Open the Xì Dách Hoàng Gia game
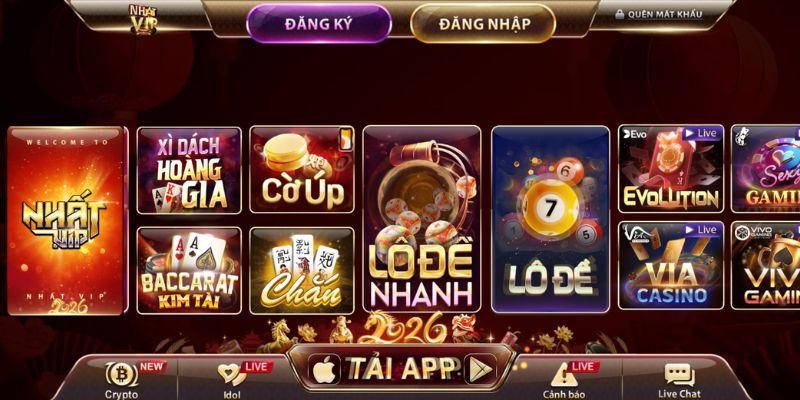Image resolution: width=800 pixels, height=400 pixels. coord(189,170)
